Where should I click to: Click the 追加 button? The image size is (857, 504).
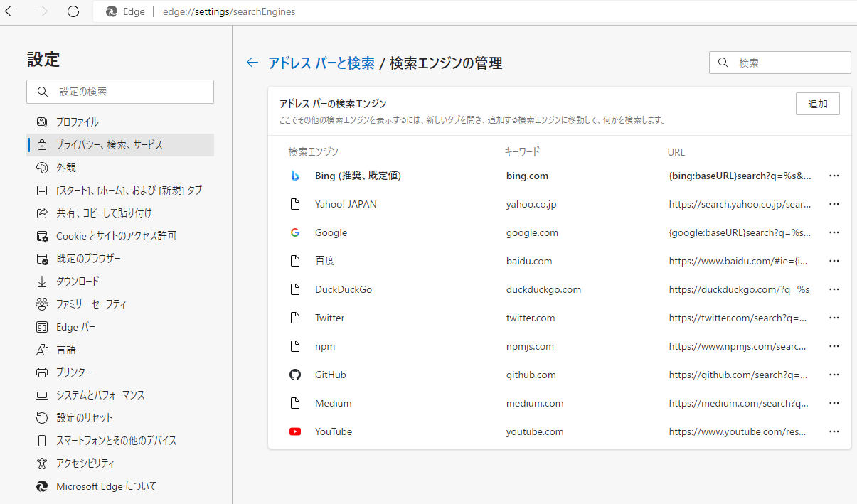point(818,104)
